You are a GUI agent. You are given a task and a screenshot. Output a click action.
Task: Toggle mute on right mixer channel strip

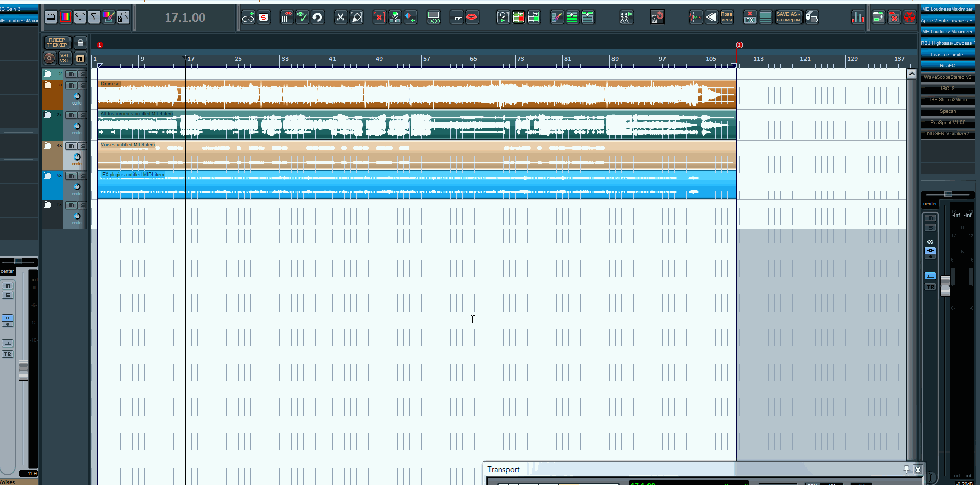(x=930, y=218)
